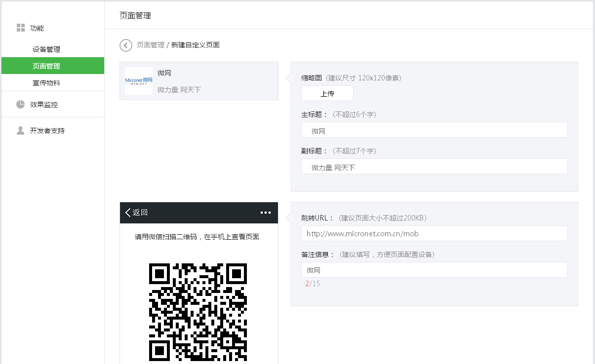This screenshot has height=364, width=595.
Task: Click the QR code image
Action: 198,312
